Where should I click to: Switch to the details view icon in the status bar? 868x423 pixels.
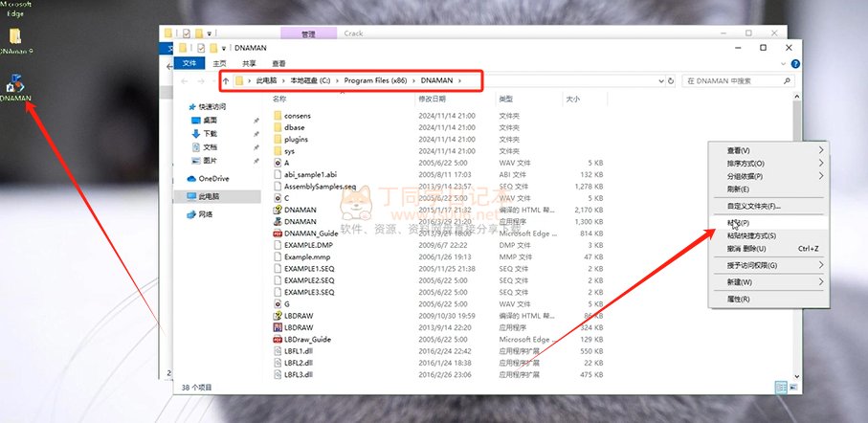point(781,387)
